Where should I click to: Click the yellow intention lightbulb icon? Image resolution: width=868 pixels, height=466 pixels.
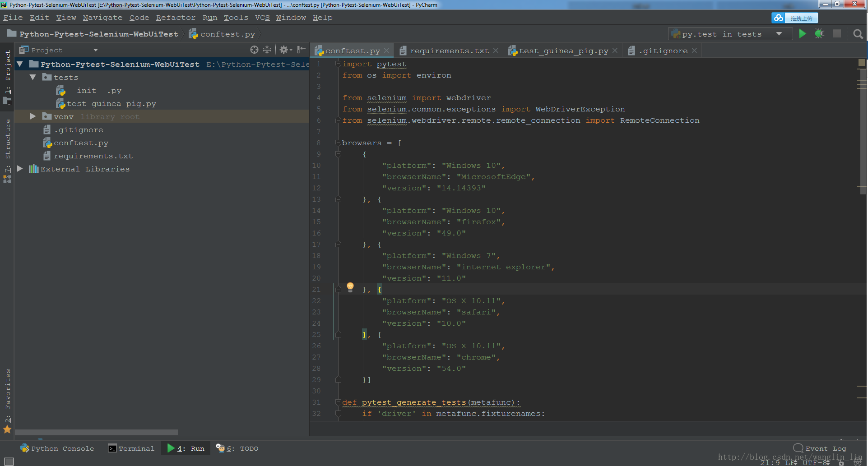pyautogui.click(x=350, y=287)
